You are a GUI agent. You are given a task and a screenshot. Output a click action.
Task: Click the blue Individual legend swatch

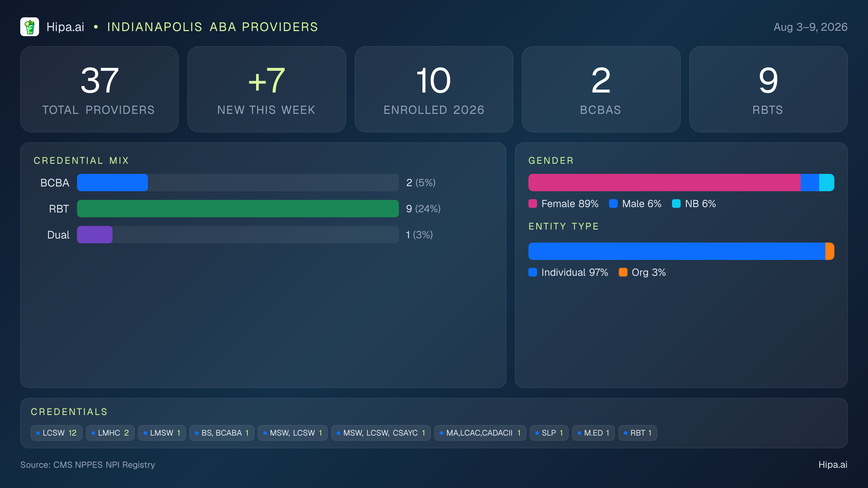tap(533, 272)
